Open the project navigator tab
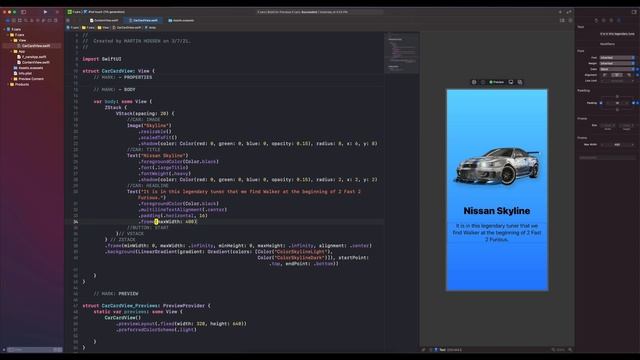 [x=7, y=20]
